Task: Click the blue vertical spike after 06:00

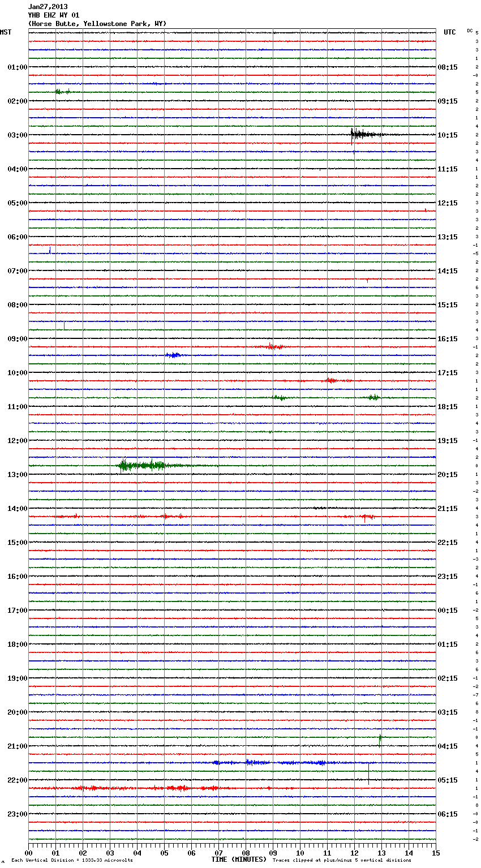Action: 50,250
